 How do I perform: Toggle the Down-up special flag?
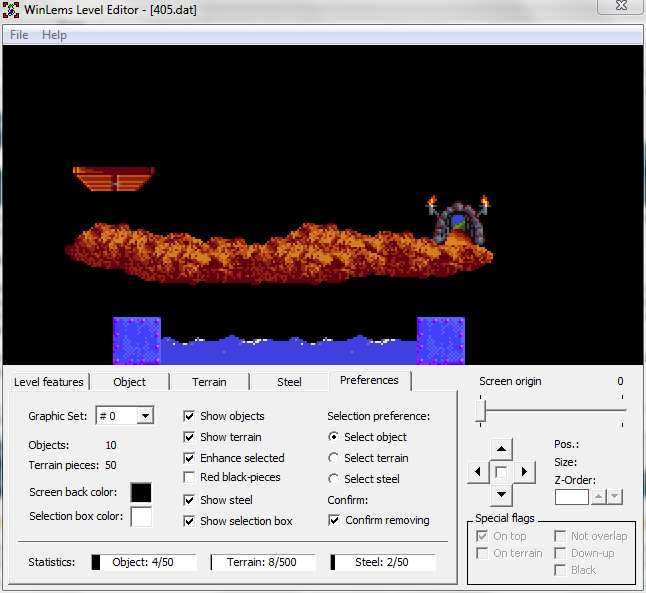pyautogui.click(x=559, y=553)
